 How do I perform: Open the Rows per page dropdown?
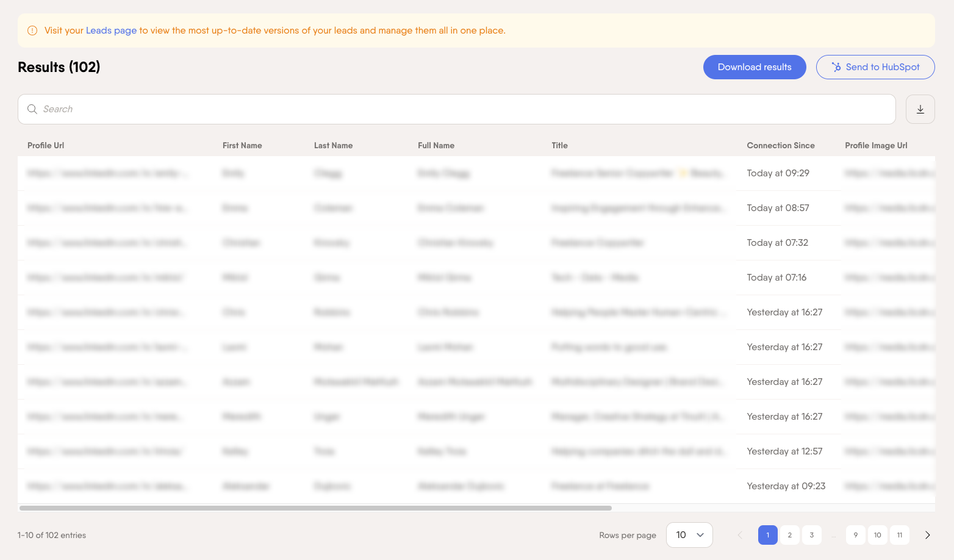pos(689,535)
